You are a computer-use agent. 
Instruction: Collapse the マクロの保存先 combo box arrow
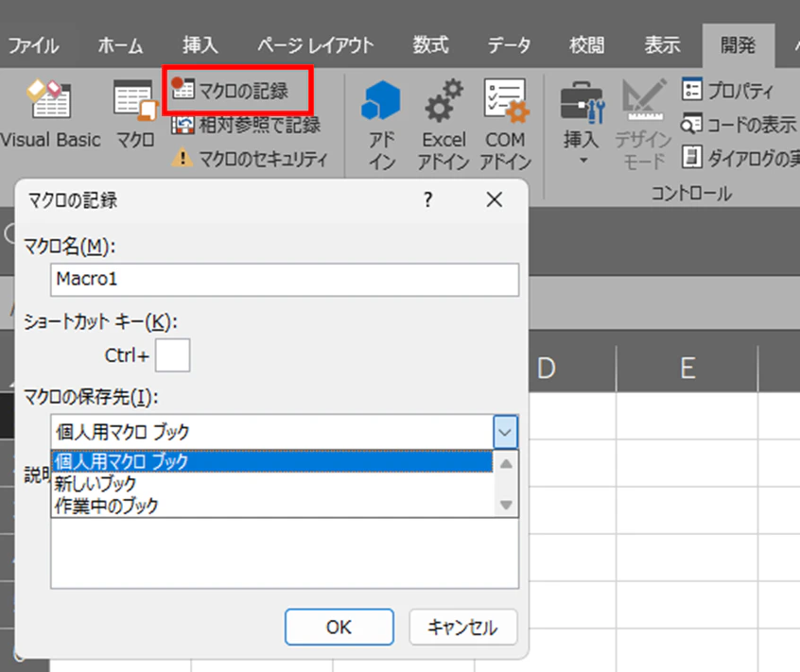(505, 432)
